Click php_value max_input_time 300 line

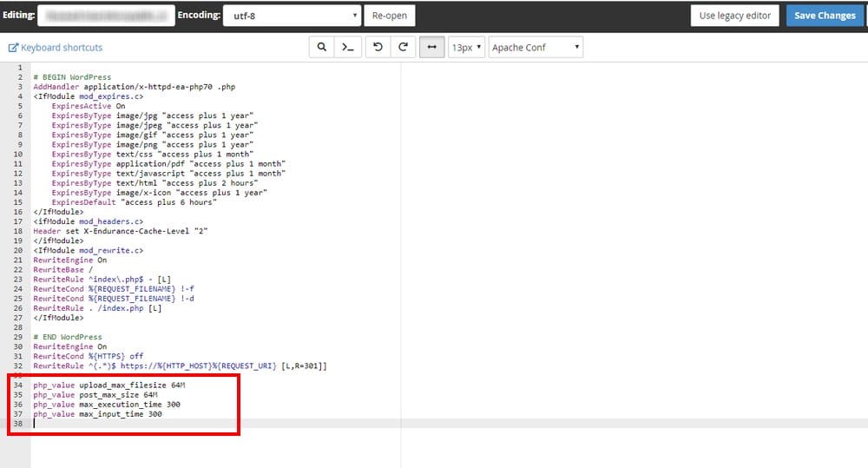coord(97,413)
